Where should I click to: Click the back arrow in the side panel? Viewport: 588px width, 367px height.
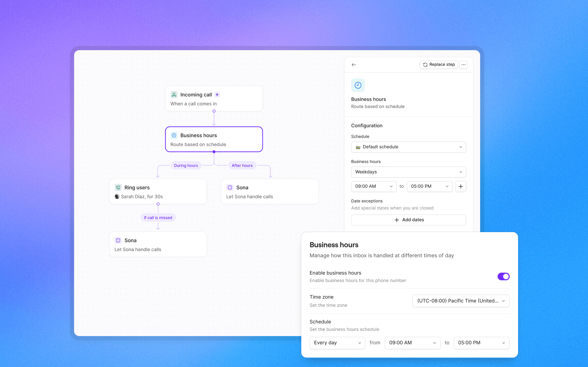(x=354, y=65)
